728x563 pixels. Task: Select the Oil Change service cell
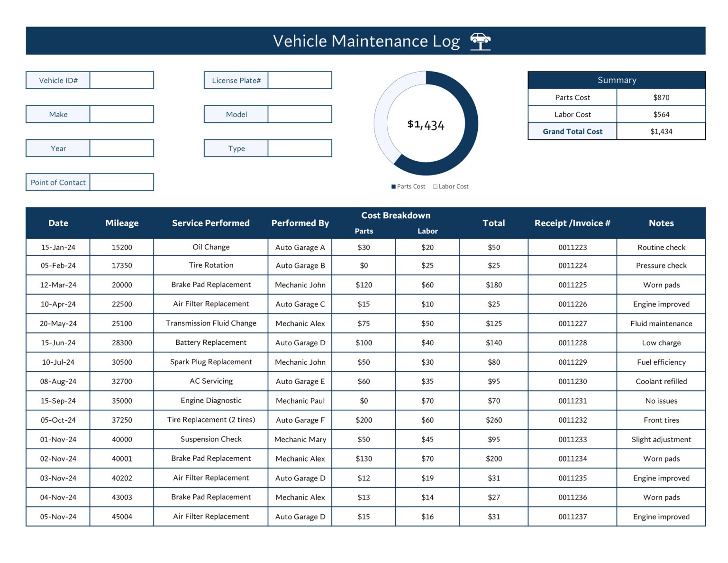[211, 247]
